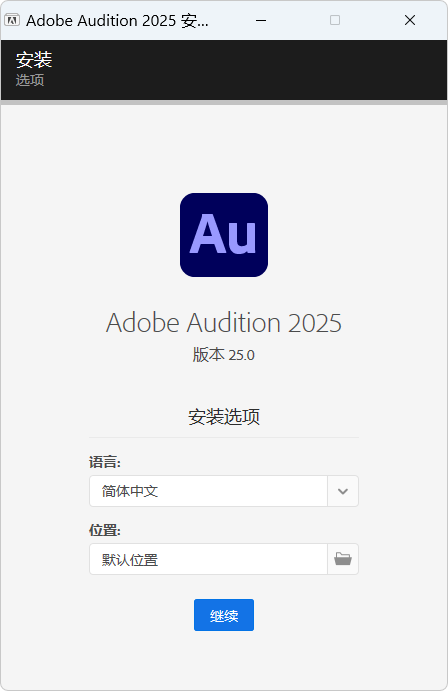This screenshot has width=448, height=691.
Task: Click the Adobe Audition 2025 product name text
Action: pyautogui.click(x=224, y=323)
